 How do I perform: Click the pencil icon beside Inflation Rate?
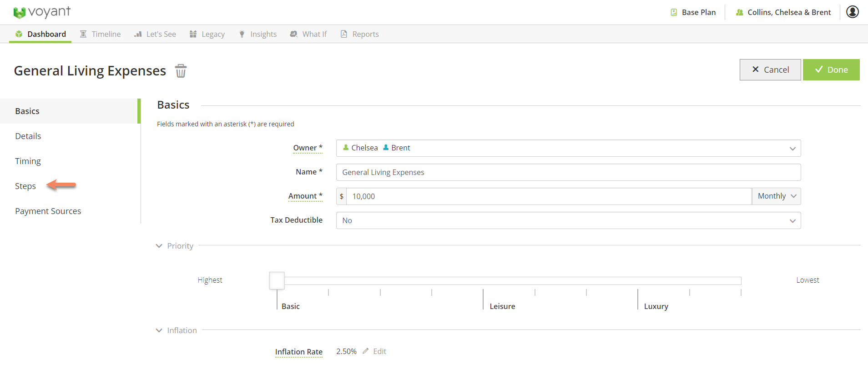pos(366,351)
